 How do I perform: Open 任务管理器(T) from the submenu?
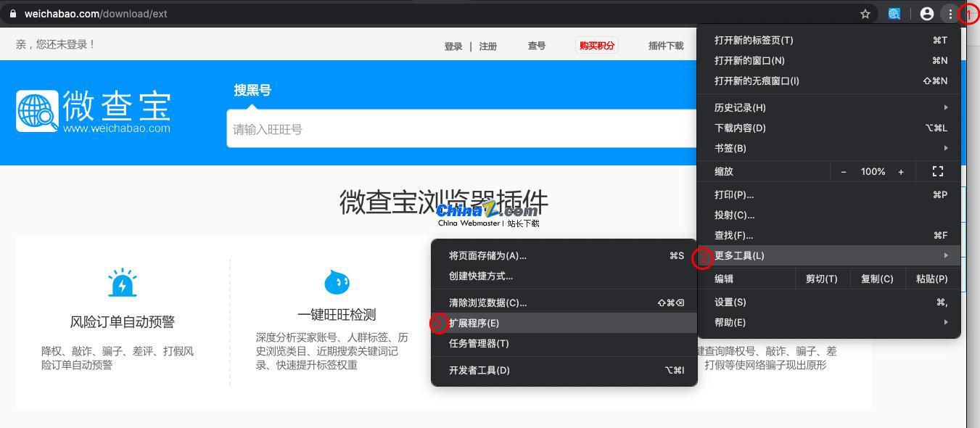pyautogui.click(x=564, y=343)
